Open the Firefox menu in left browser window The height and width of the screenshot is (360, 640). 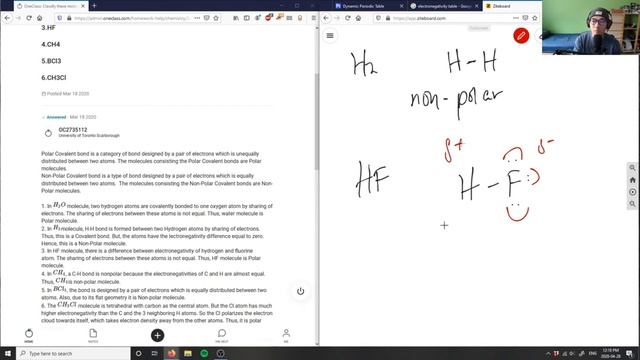point(313,18)
